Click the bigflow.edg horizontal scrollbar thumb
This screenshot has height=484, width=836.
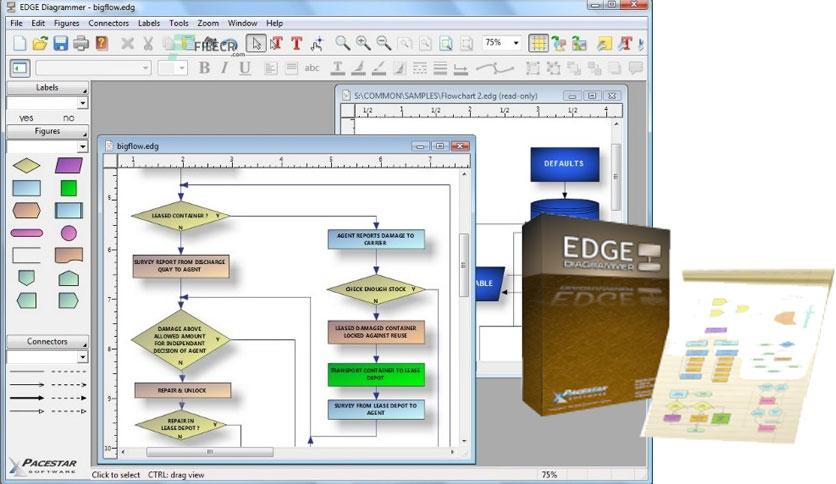coord(210,452)
